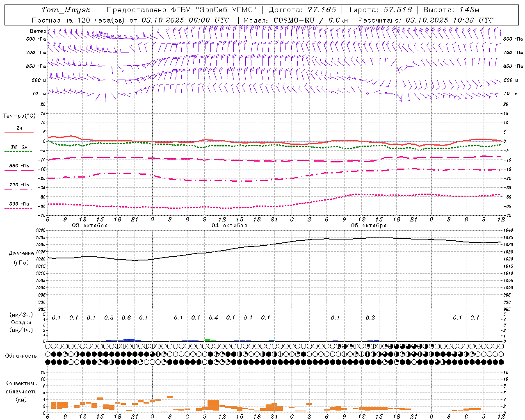Click the Давление pressure panel label
The image size is (525, 420).
21,253
